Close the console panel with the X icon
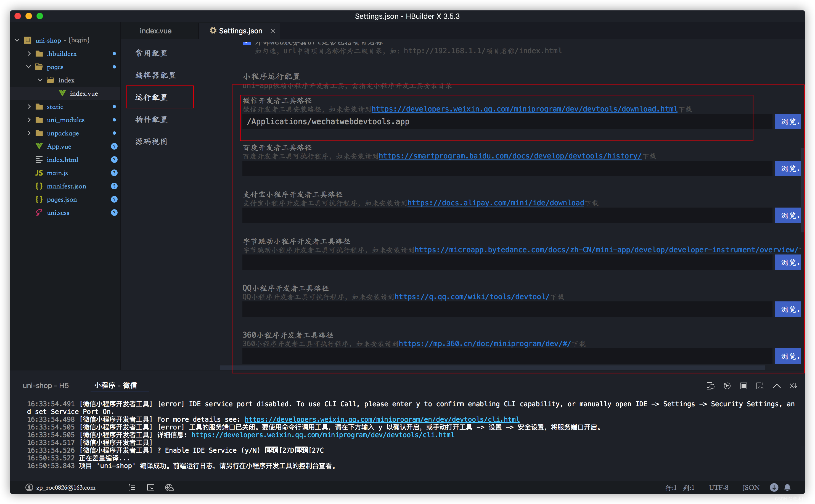This screenshot has height=504, width=815. (793, 386)
